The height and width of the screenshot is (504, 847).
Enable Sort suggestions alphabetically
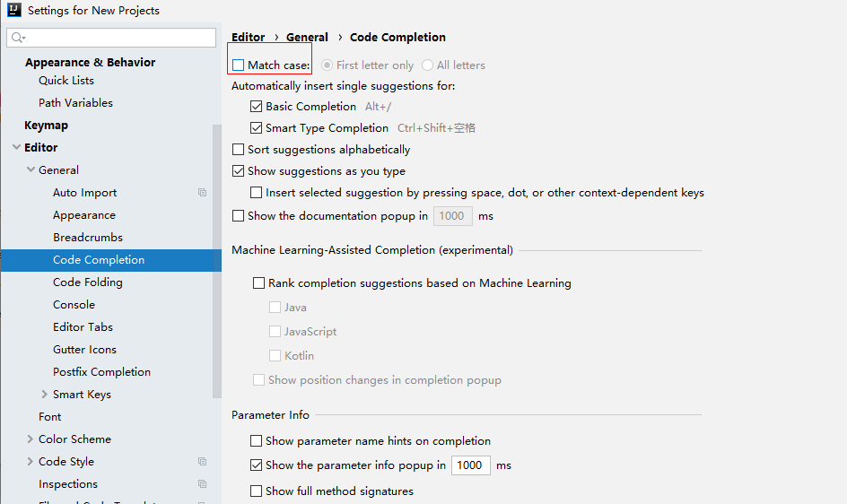click(x=239, y=150)
